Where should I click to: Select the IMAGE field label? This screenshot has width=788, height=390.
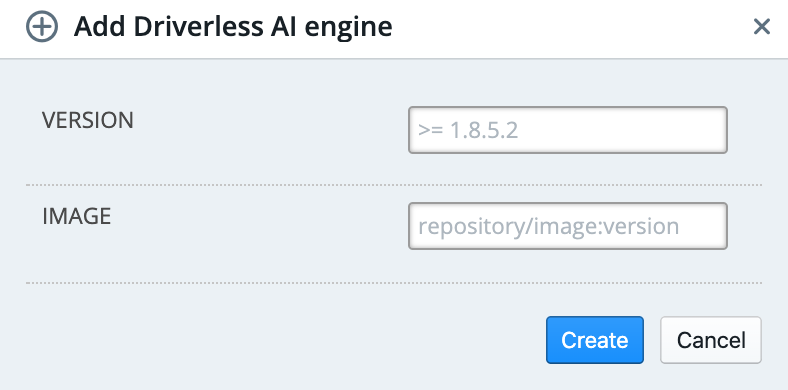76,217
